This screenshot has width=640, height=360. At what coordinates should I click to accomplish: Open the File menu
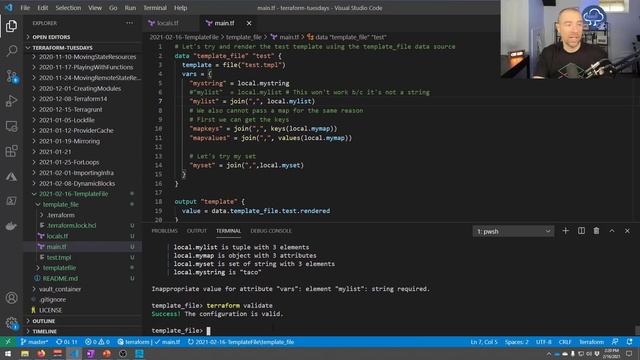tap(25, 8)
